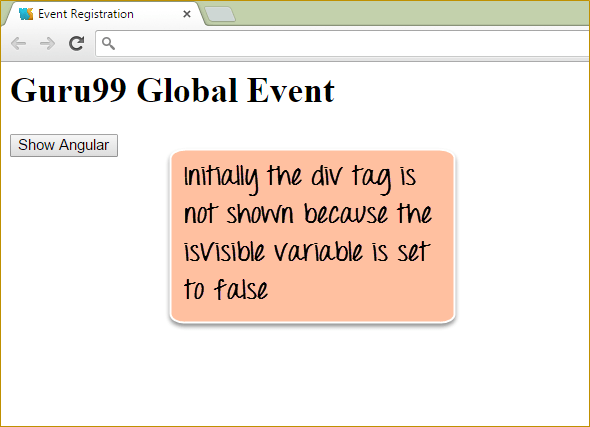Screen dimensions: 590x427
Task: Click the browser Forward arrow
Action: coord(47,44)
